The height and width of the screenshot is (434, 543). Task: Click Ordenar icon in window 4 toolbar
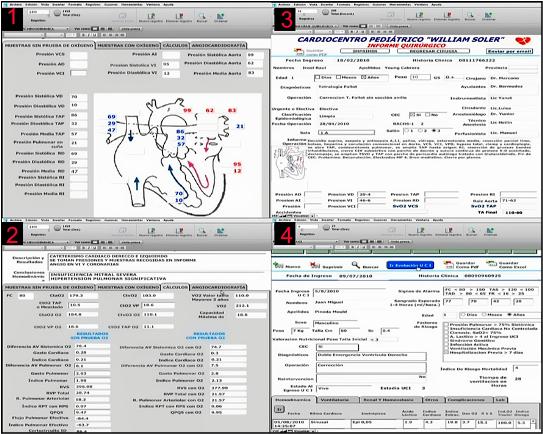click(490, 230)
